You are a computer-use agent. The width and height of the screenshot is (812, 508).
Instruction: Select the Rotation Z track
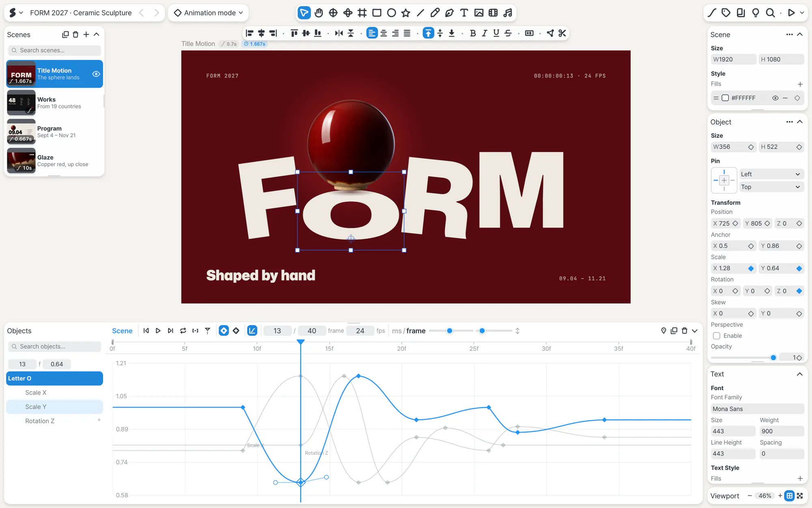pos(54,421)
